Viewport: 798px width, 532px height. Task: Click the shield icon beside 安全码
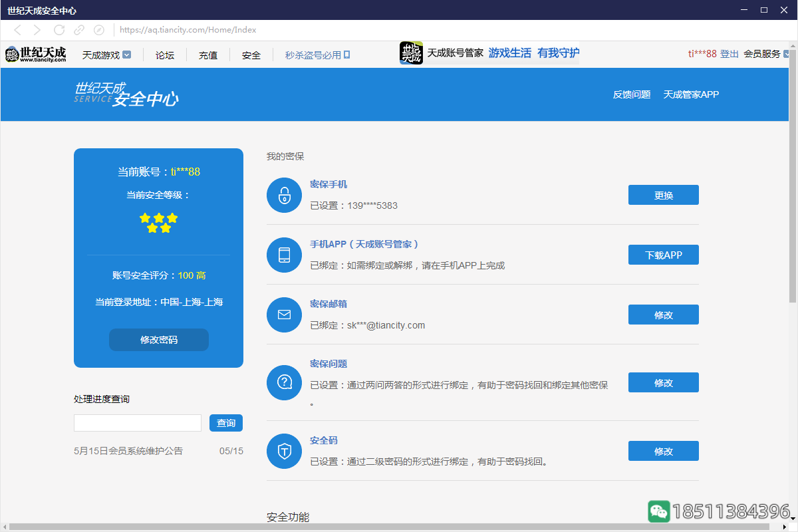pyautogui.click(x=284, y=451)
